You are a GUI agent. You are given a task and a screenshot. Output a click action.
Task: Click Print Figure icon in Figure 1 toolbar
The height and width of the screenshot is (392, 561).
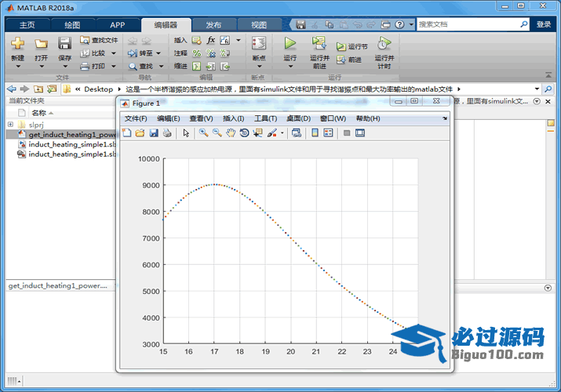[x=167, y=133]
